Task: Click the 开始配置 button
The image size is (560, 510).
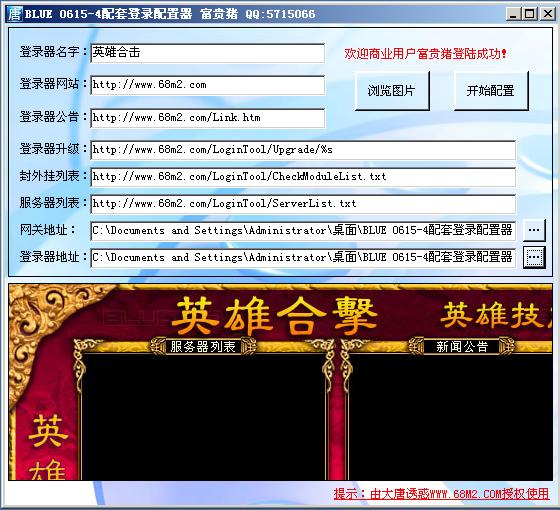Action: click(x=491, y=91)
